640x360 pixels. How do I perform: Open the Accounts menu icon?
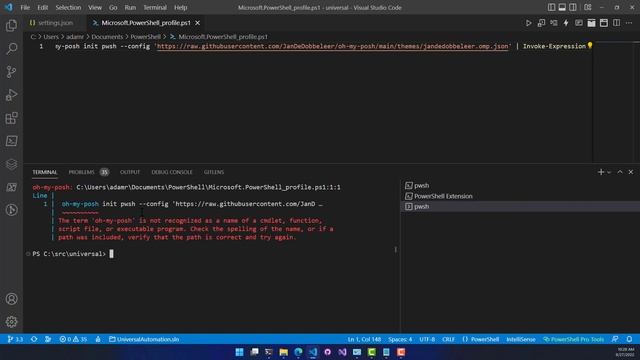11,299
